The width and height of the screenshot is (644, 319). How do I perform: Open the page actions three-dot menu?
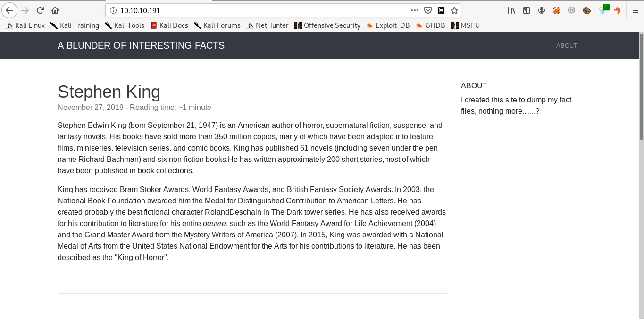coord(415,10)
